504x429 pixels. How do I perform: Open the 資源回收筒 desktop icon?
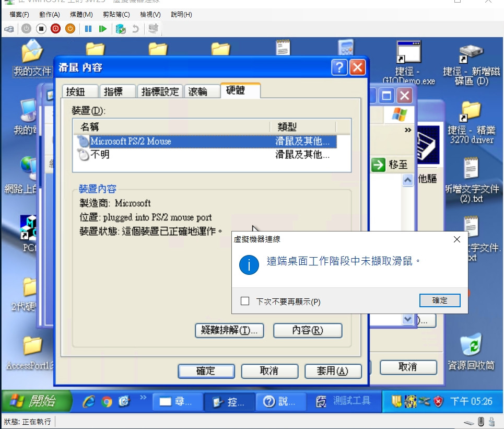[x=471, y=352]
